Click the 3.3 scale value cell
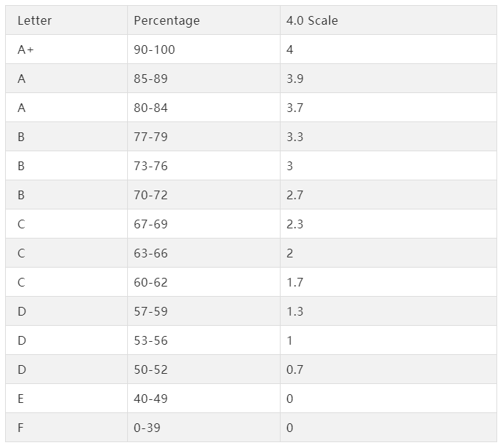 (295, 137)
